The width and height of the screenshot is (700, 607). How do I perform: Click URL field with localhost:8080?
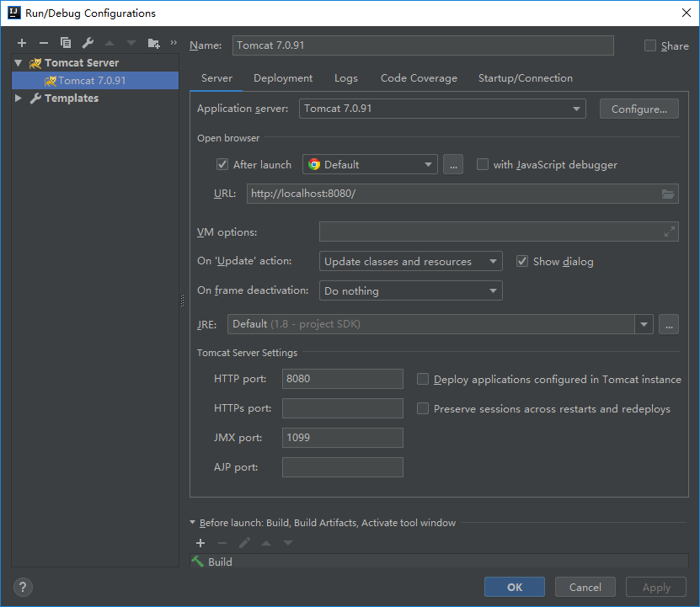pos(462,194)
